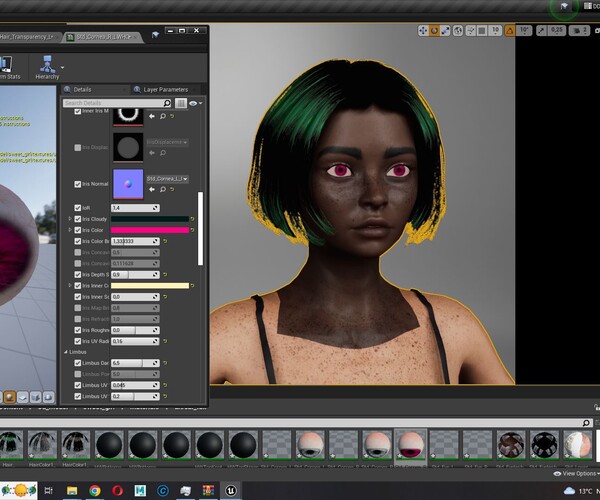Switch to the Std_Cornea_R material tab
This screenshot has height=500, width=600.
point(103,37)
